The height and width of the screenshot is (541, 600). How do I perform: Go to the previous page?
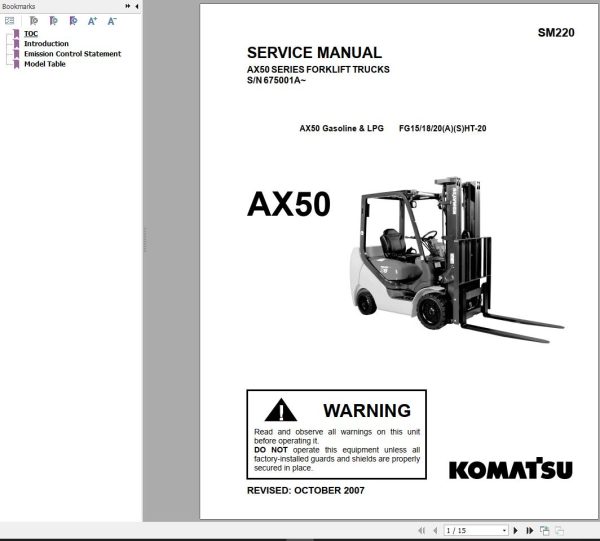435,531
